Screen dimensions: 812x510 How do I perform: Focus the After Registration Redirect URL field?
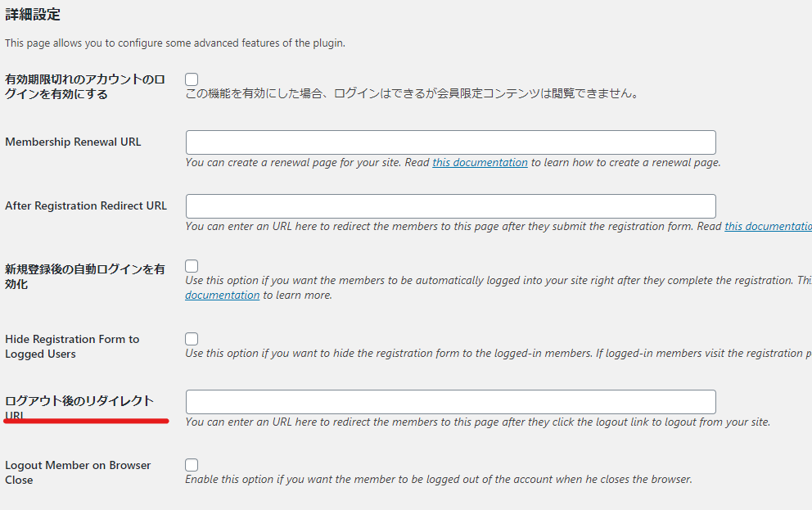pyautogui.click(x=450, y=206)
